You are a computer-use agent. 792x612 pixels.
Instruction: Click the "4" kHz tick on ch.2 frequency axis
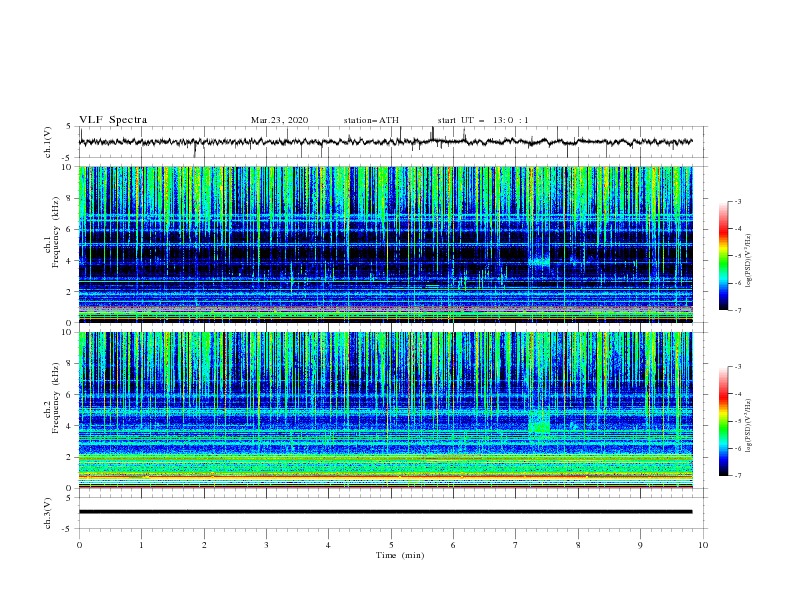click(70, 426)
